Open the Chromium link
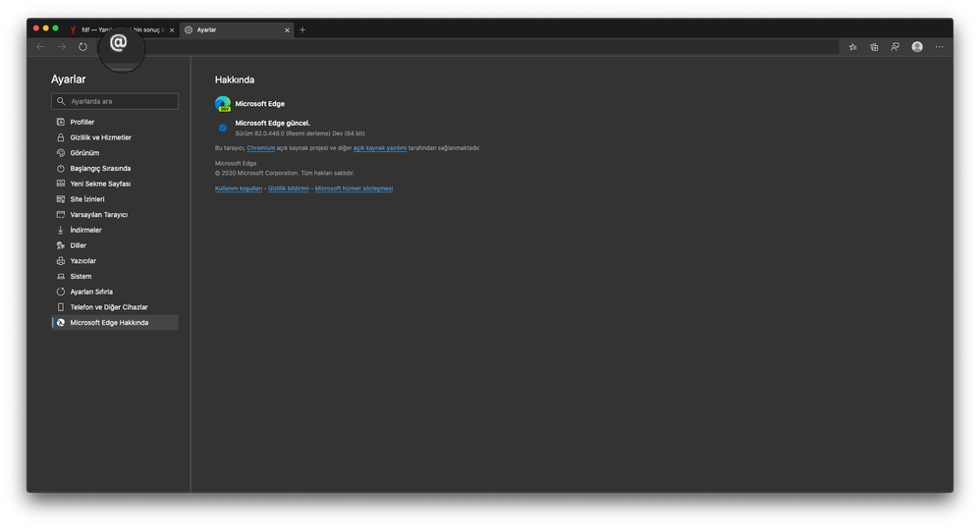This screenshot has width=980, height=528. pyautogui.click(x=260, y=148)
